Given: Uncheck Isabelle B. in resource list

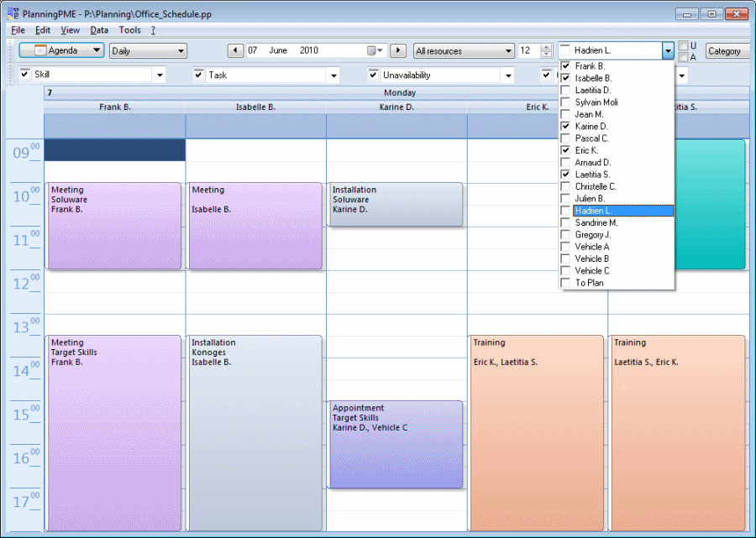Looking at the screenshot, I should 565,78.
